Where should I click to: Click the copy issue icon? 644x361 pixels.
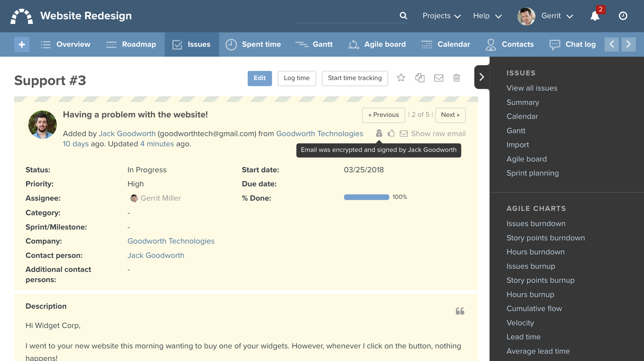420,78
